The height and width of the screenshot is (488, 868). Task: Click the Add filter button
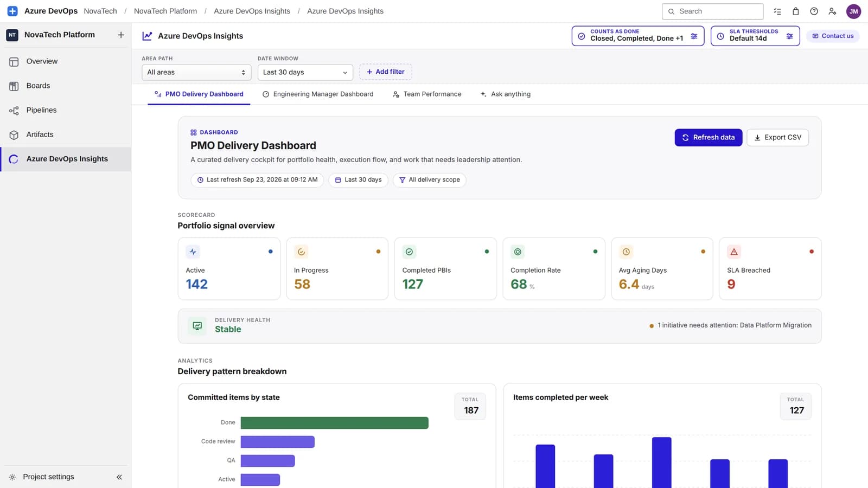click(x=386, y=72)
